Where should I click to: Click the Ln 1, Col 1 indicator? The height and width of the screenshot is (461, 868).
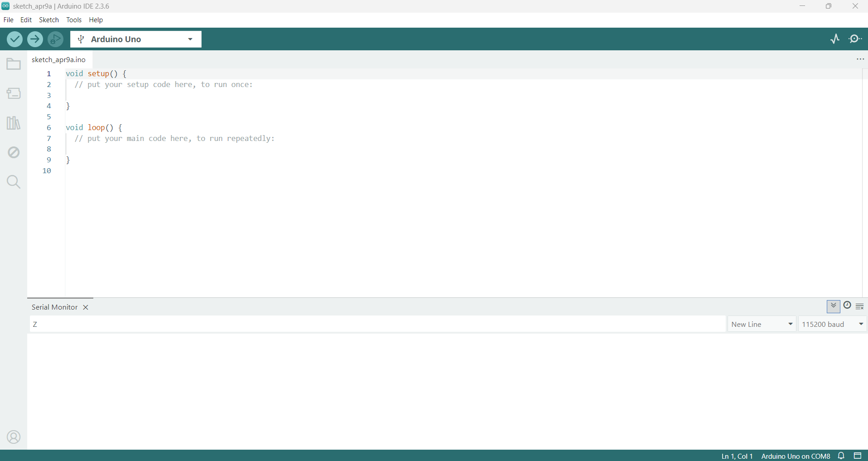pos(737,456)
